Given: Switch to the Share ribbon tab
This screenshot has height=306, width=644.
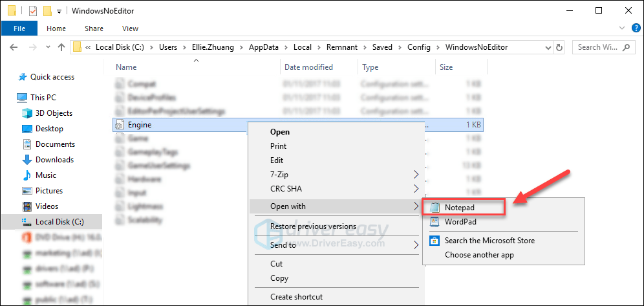Looking at the screenshot, I should pyautogui.click(x=94, y=28).
